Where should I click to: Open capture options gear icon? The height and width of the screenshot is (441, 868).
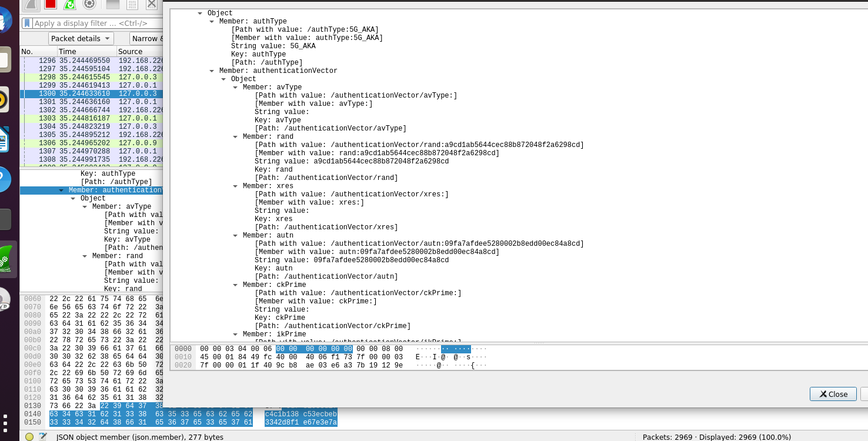[89, 4]
